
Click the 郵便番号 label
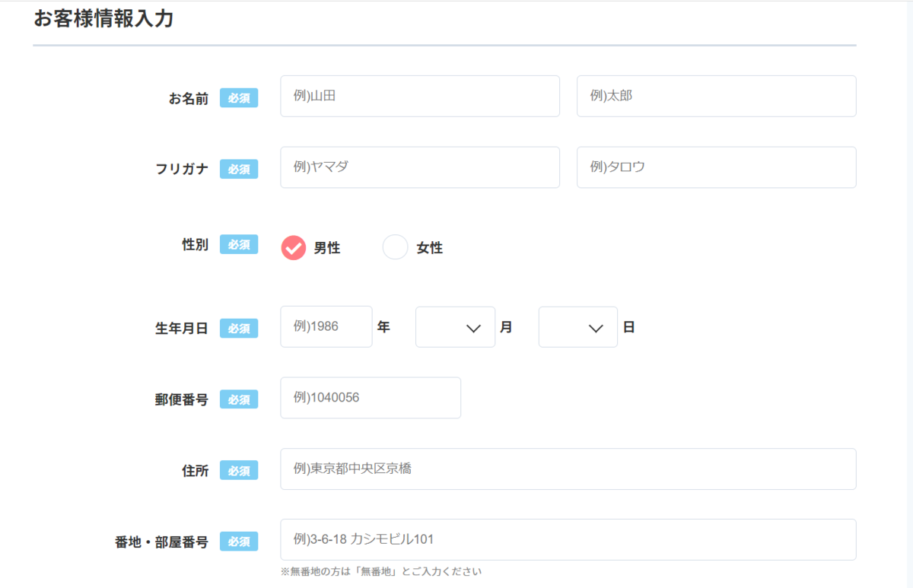point(182,399)
